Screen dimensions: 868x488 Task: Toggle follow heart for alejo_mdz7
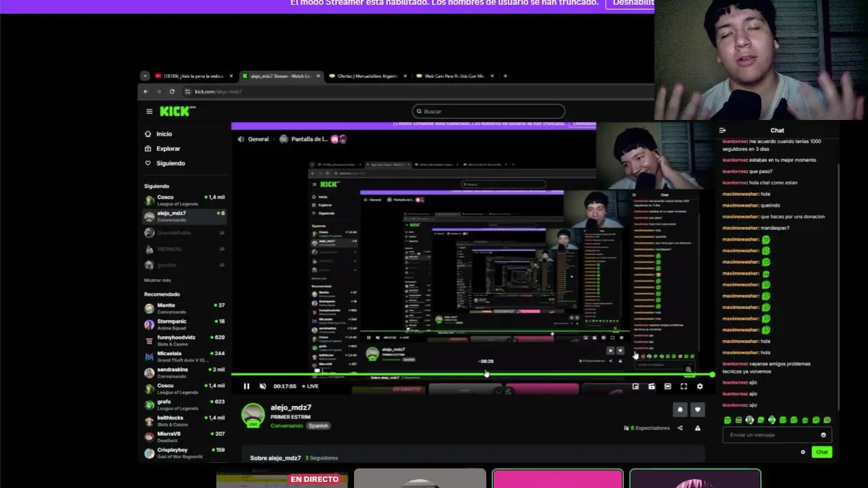pos(697,409)
